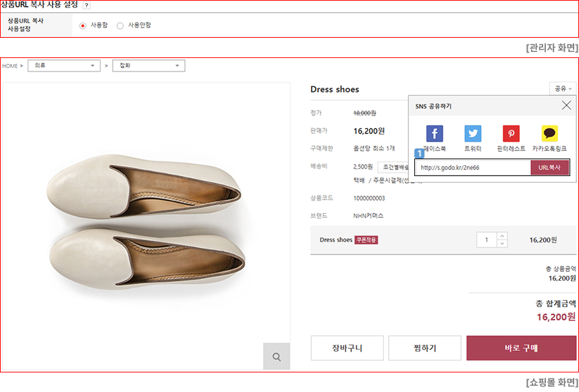Select the 사용안함 radio button

point(120,26)
